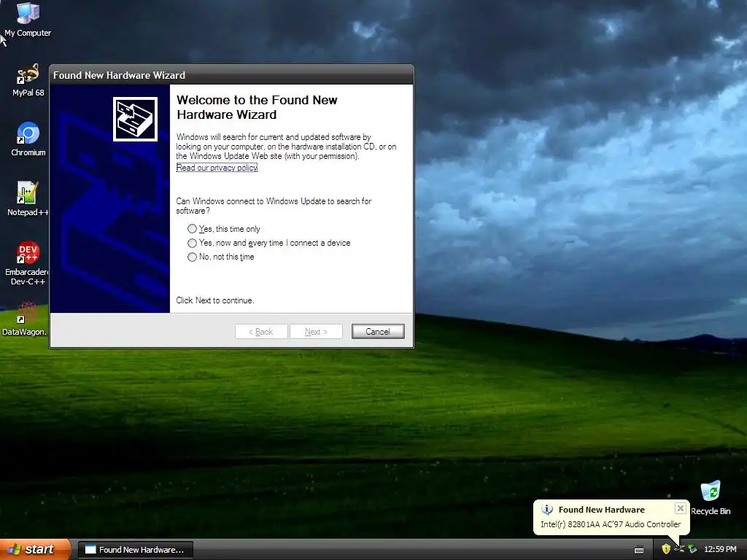The width and height of the screenshot is (747, 560).
Task: Click the Cancel button in the wizard
Action: (x=378, y=332)
